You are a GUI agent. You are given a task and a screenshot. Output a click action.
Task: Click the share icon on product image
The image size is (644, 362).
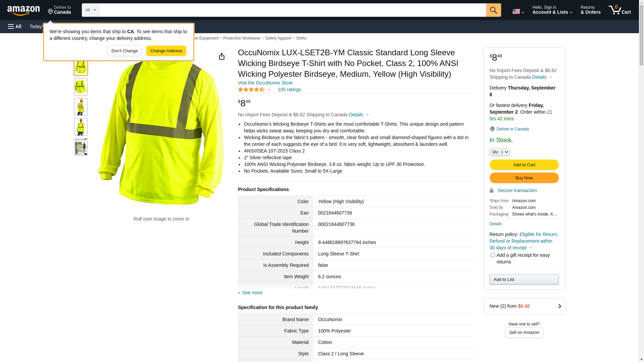click(221, 56)
